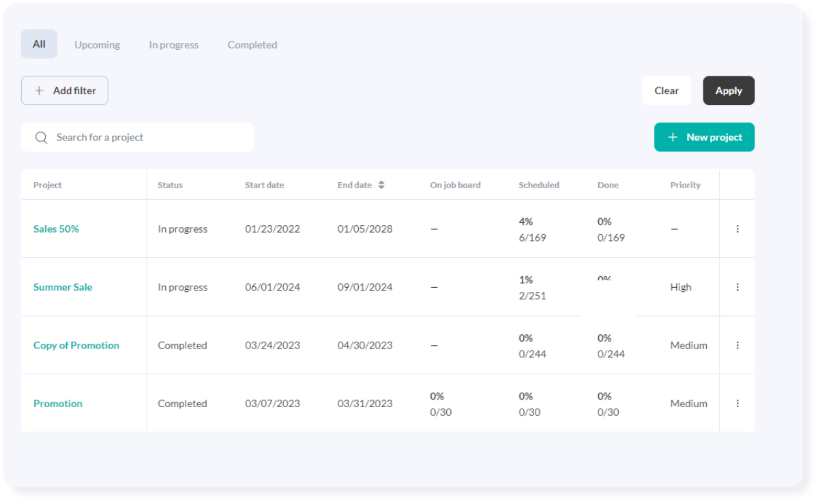Click In progress status of Sales 50%
Image resolution: width=820 pixels, height=504 pixels.
click(x=183, y=229)
